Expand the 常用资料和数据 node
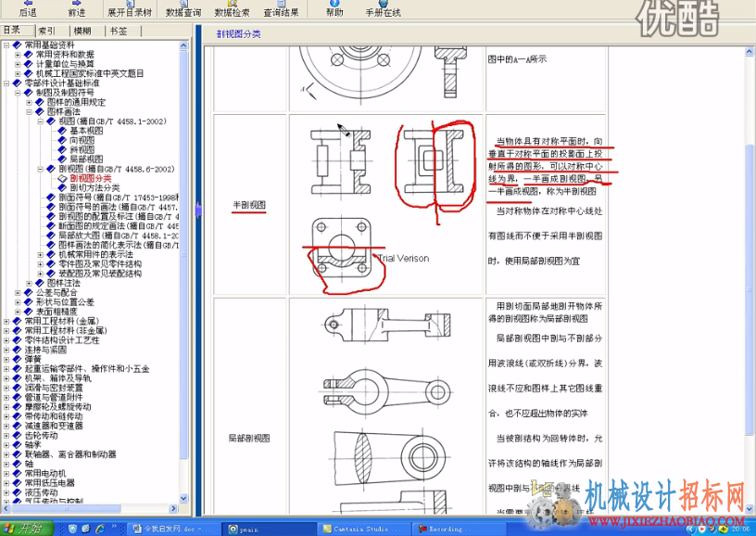 [x=18, y=55]
